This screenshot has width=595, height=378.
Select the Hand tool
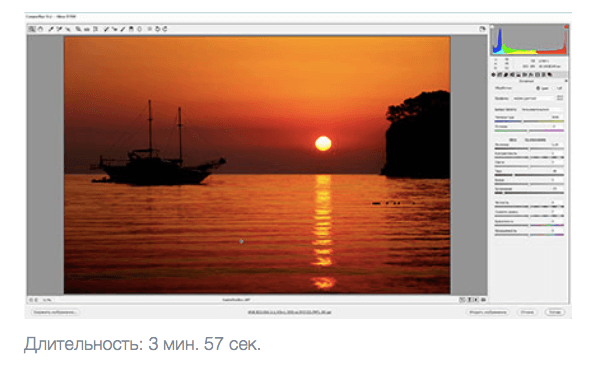click(40, 29)
